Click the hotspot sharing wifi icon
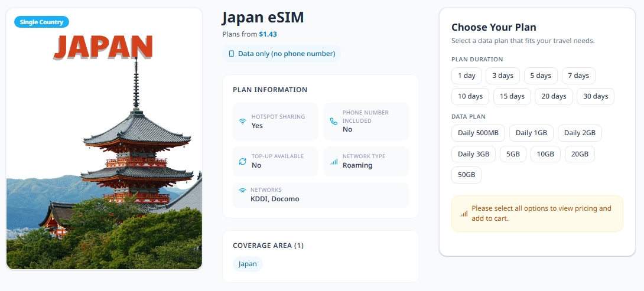 243,122
